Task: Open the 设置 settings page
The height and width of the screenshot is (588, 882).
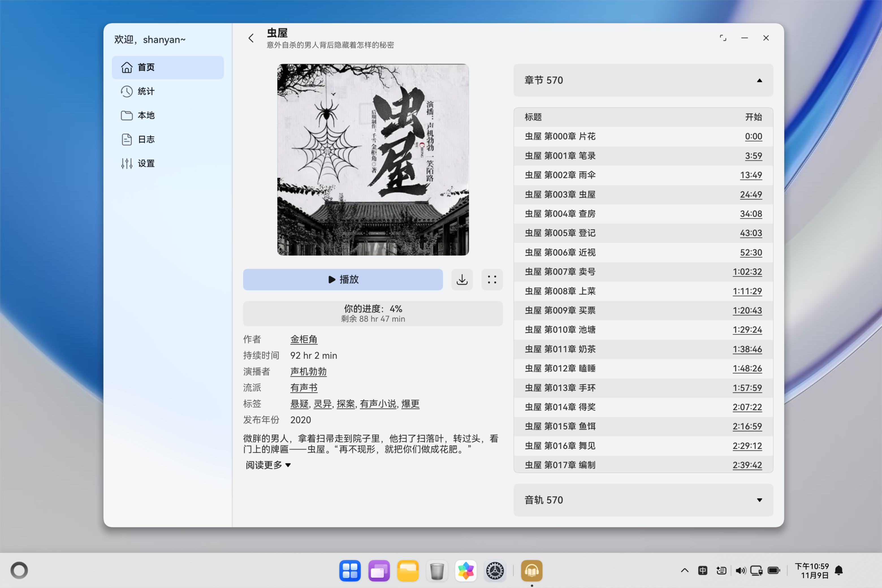Action: coord(168,163)
